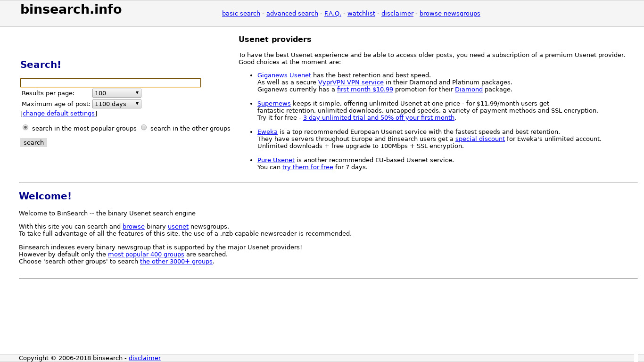Open the Results per page dropdown

click(x=117, y=93)
